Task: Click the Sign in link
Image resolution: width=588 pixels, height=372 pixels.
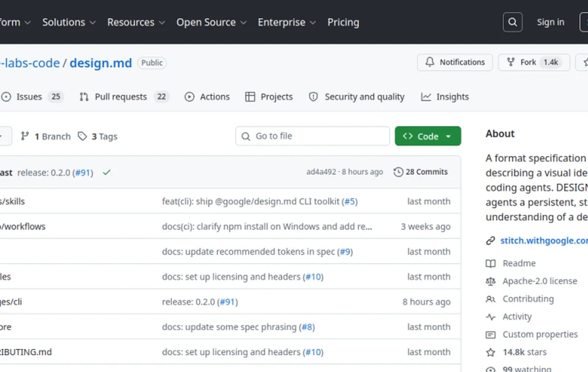Action: coord(550,22)
